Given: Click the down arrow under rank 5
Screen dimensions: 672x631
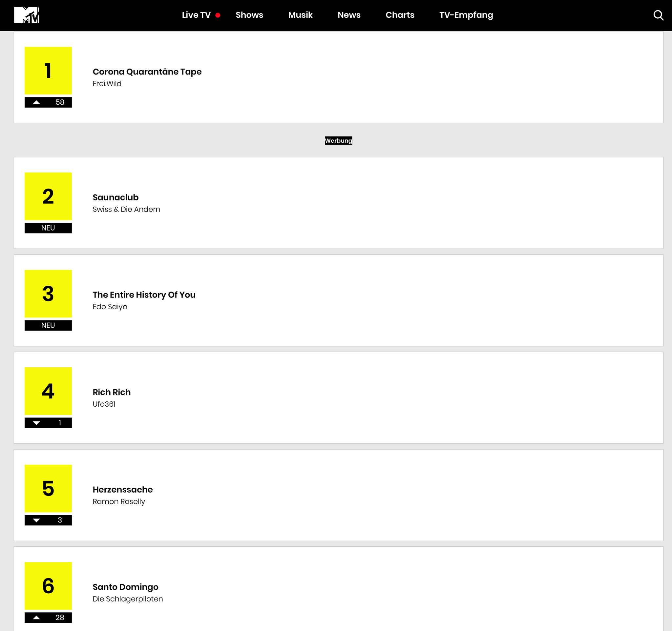Looking at the screenshot, I should [36, 520].
